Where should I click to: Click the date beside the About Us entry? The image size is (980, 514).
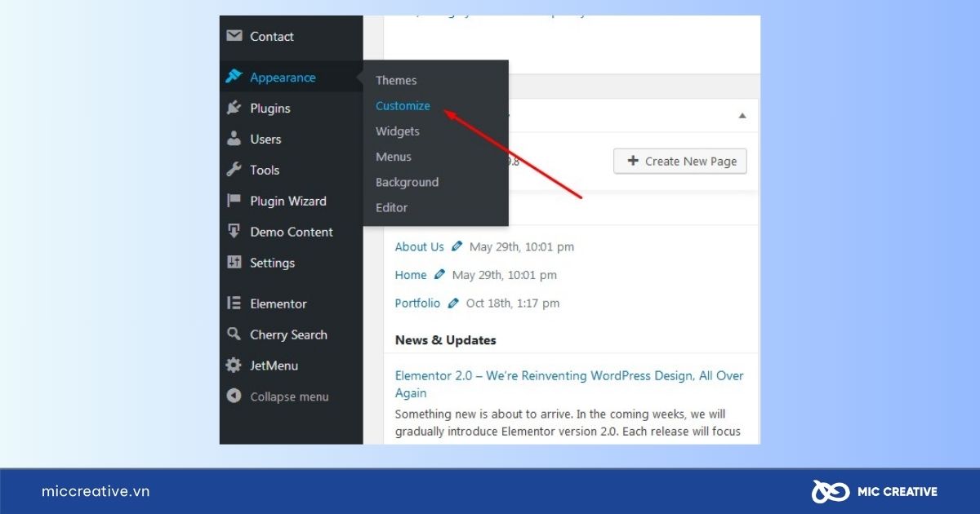pos(522,246)
